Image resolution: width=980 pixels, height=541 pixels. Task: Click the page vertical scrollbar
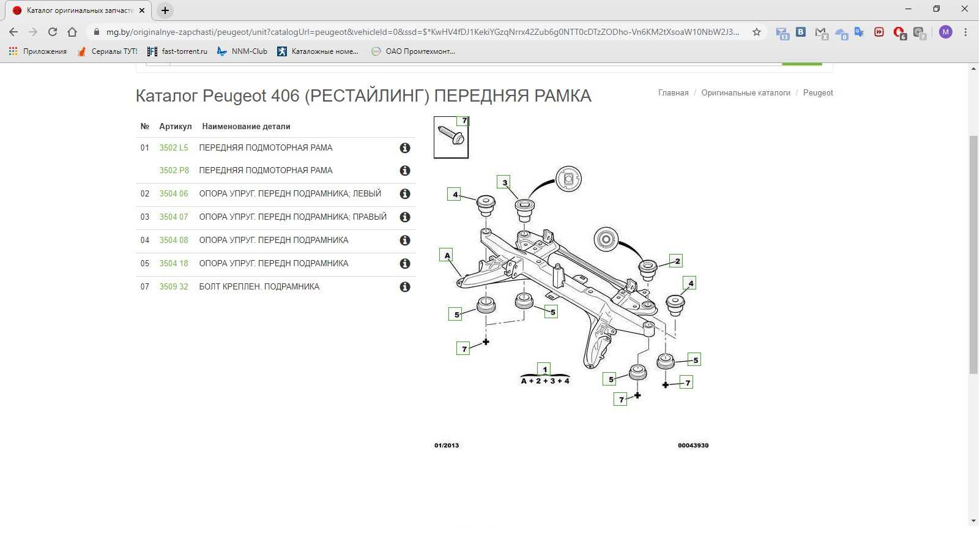pyautogui.click(x=973, y=254)
